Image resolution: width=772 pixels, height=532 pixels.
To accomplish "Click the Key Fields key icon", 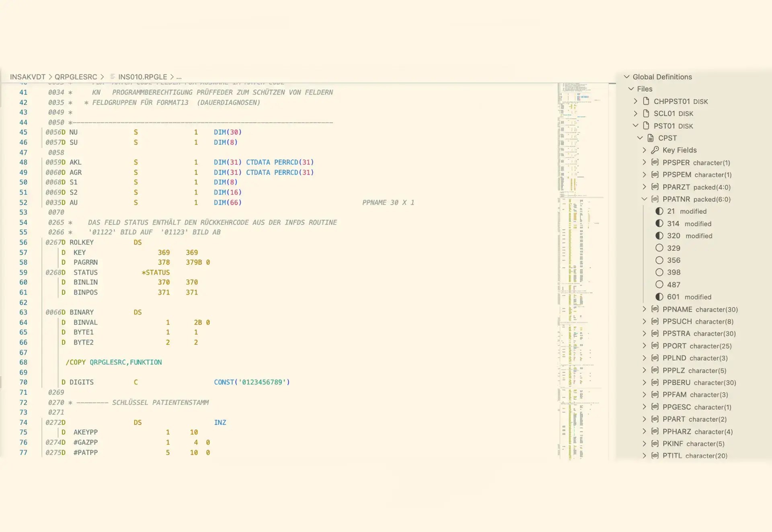I will pos(655,150).
